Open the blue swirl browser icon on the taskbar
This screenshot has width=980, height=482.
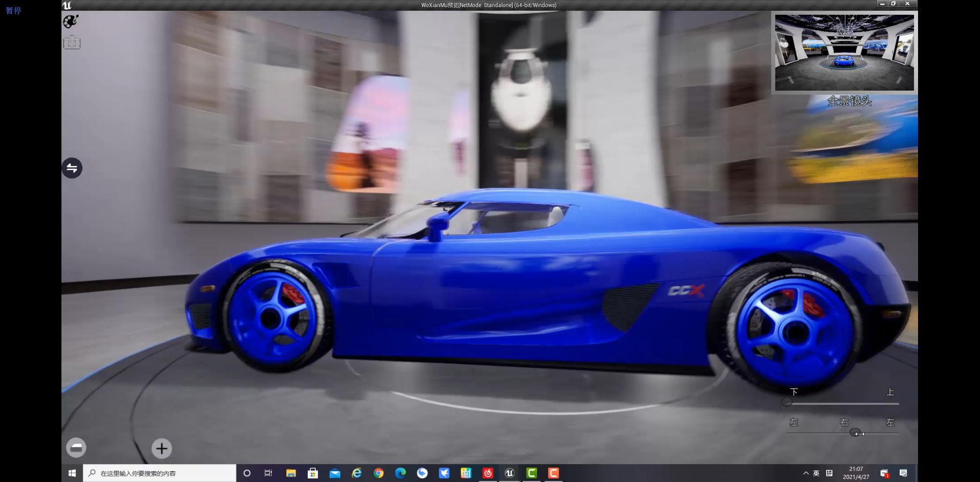click(422, 473)
